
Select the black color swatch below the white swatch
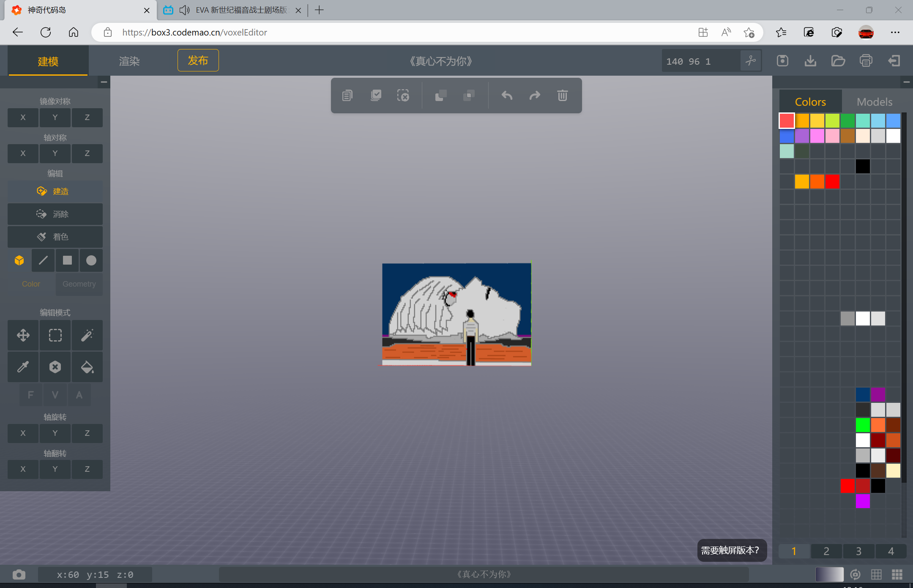click(863, 470)
